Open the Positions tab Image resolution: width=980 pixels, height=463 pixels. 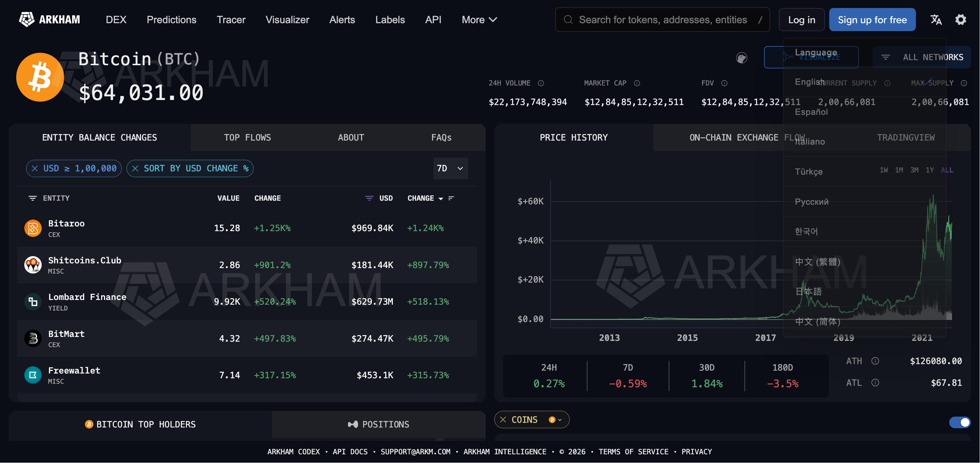pyautogui.click(x=378, y=425)
